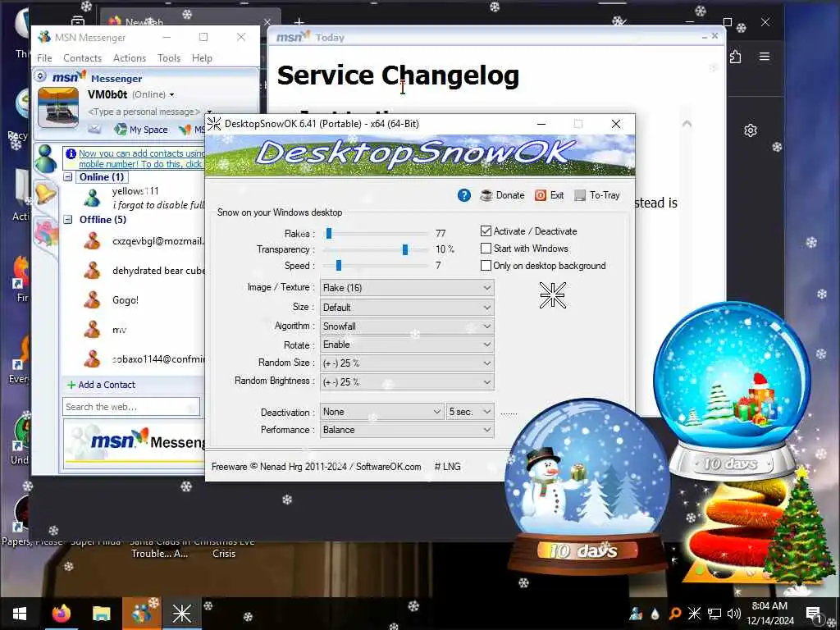Open the Windows Start button
Image resolution: width=840 pixels, height=630 pixels.
click(20, 614)
